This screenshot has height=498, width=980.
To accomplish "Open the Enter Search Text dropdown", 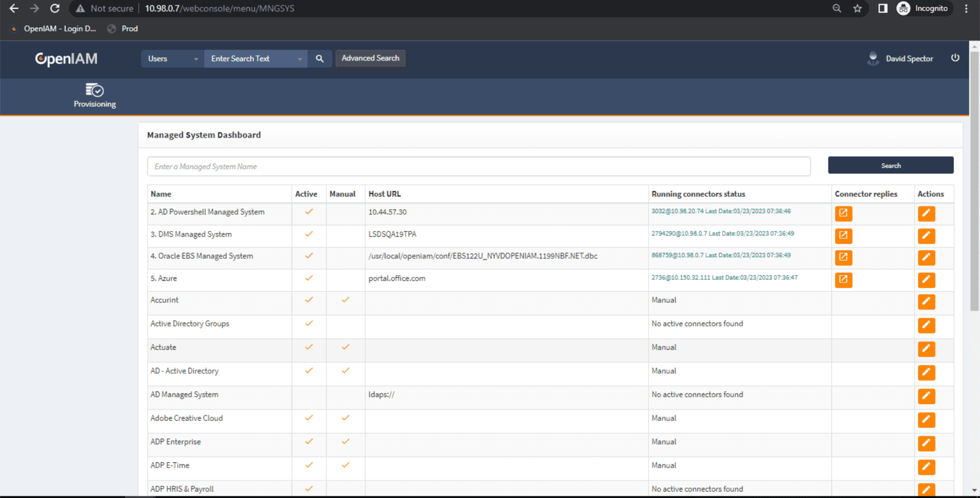I will pos(256,58).
